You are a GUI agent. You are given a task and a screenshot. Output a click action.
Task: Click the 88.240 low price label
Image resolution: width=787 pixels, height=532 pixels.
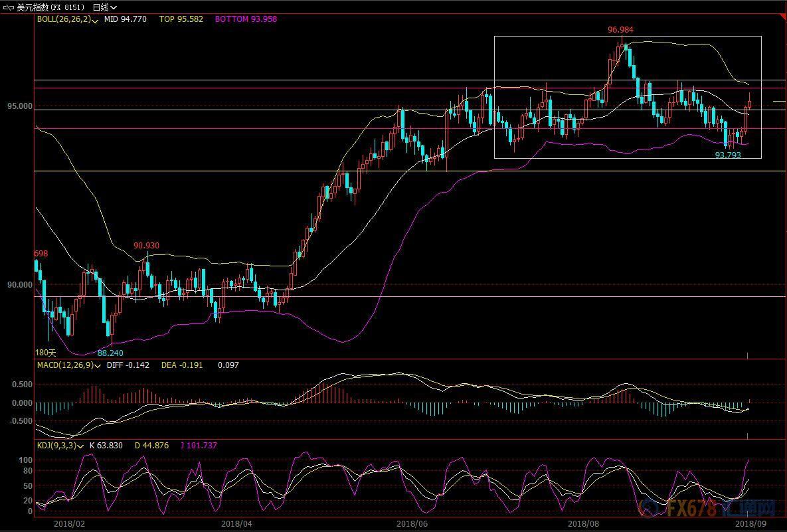tap(110, 353)
